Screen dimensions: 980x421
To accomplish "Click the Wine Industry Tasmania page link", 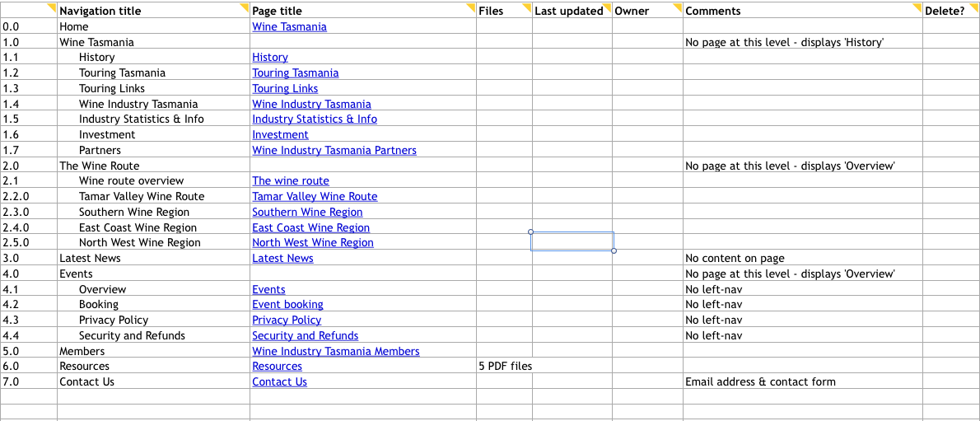I will coord(312,105).
